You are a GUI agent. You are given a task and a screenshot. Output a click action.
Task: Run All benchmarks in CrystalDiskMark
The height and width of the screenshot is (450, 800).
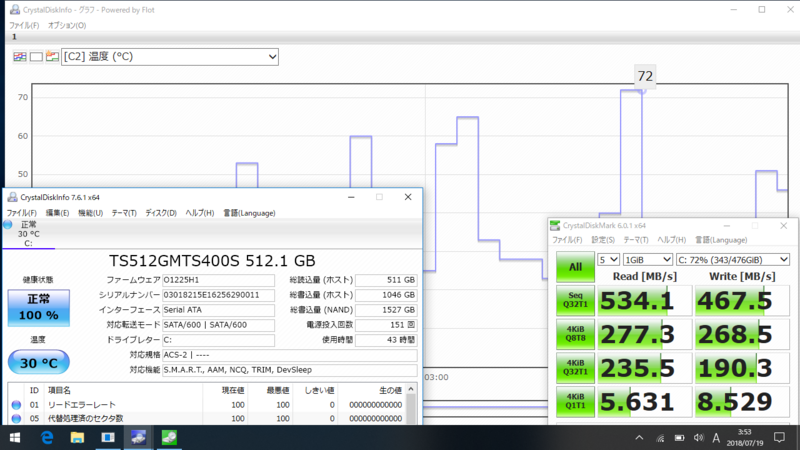coord(575,267)
